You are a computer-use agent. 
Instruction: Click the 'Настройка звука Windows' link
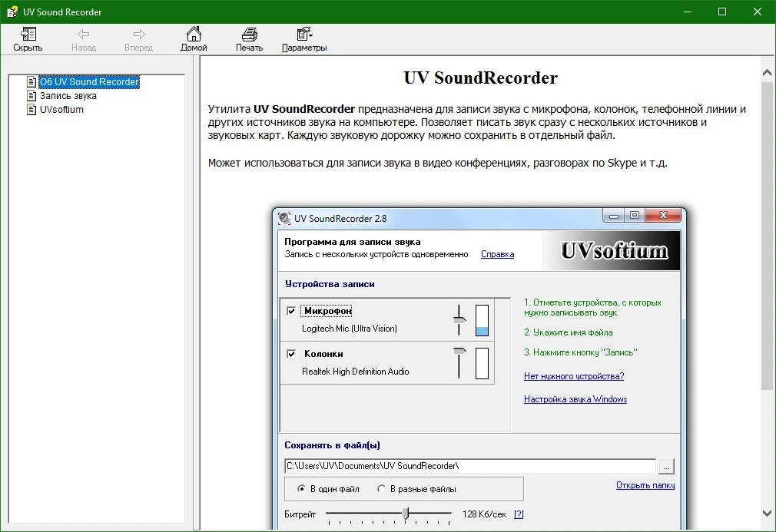click(x=575, y=399)
